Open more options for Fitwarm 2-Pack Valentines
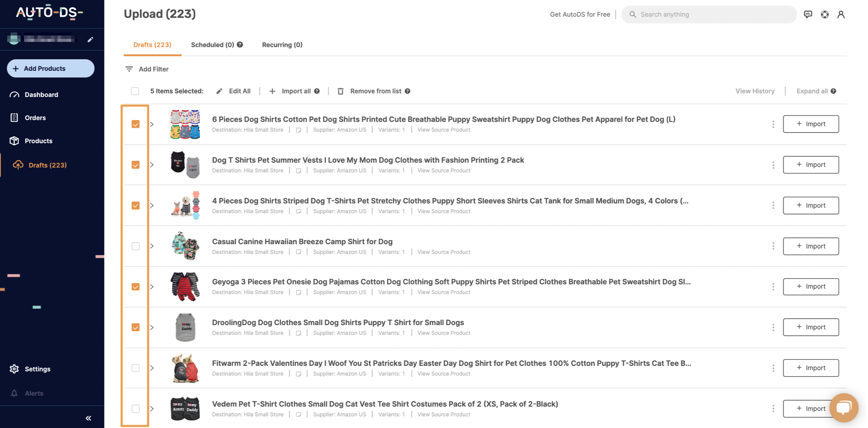 (x=773, y=368)
